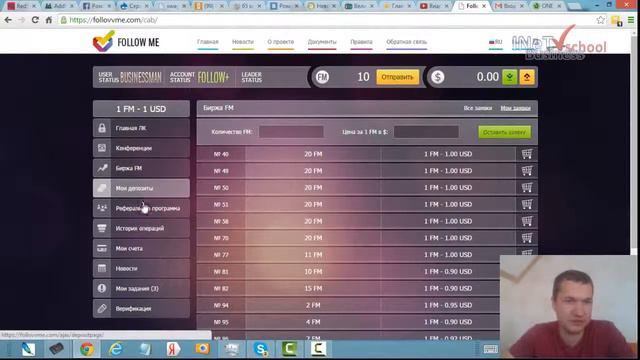Open green Camtasia icon in taskbar

[289, 349]
